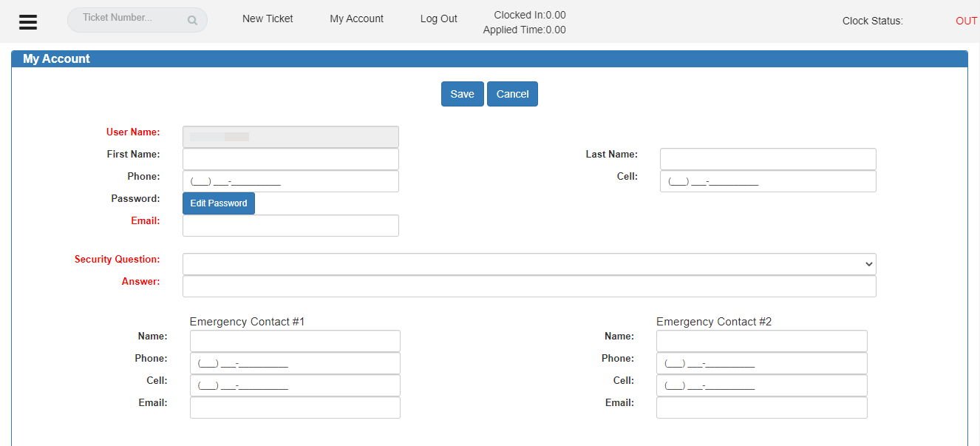Image resolution: width=980 pixels, height=446 pixels.
Task: Focus the Ticket Number search box
Action: tap(137, 20)
